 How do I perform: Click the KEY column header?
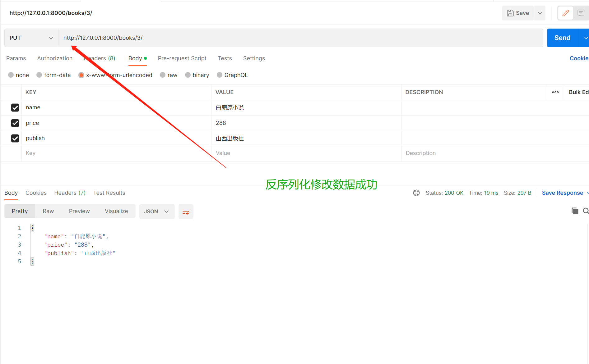click(x=31, y=92)
